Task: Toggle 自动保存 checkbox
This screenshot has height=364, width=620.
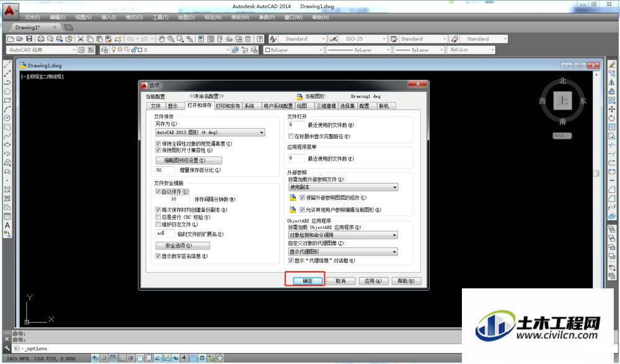Action: point(158,192)
